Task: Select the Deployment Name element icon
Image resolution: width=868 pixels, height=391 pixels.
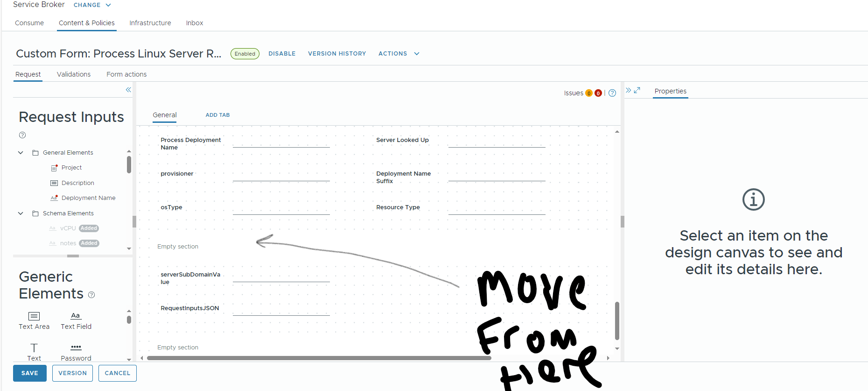Action: tap(54, 198)
